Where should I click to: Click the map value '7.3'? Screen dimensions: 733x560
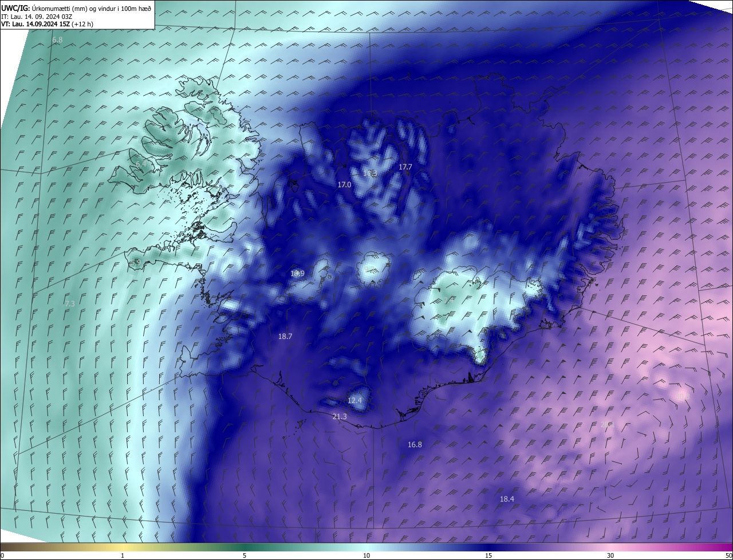click(x=70, y=304)
